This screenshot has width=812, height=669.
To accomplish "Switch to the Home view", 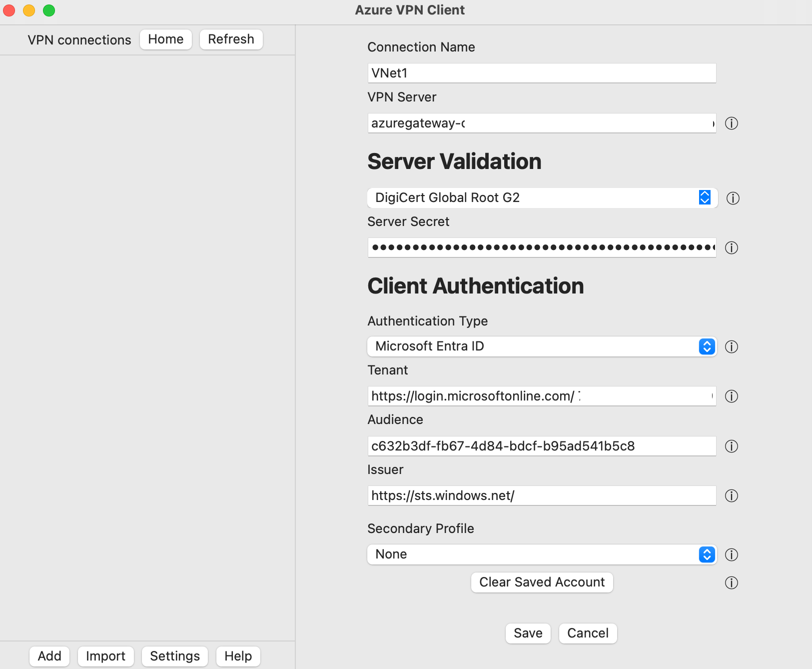I will coord(165,39).
